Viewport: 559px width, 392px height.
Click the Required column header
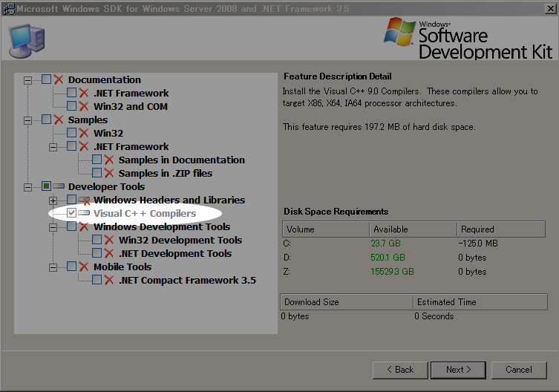coord(501,229)
